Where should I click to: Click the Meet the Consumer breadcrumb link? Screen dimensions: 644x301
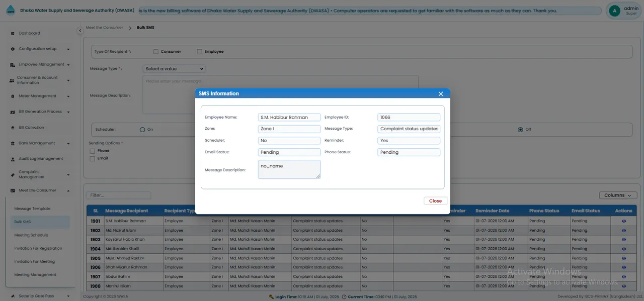coord(104,28)
